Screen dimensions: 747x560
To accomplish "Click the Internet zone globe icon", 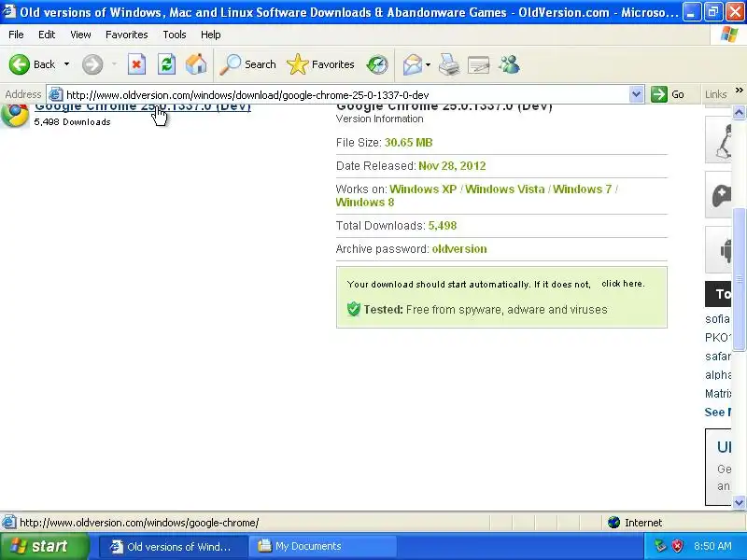I will [613, 523].
